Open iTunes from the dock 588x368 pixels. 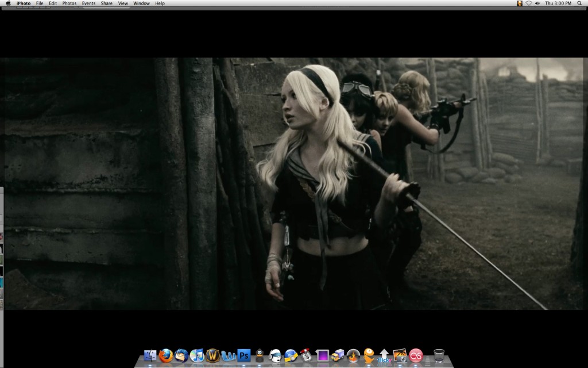pos(197,355)
